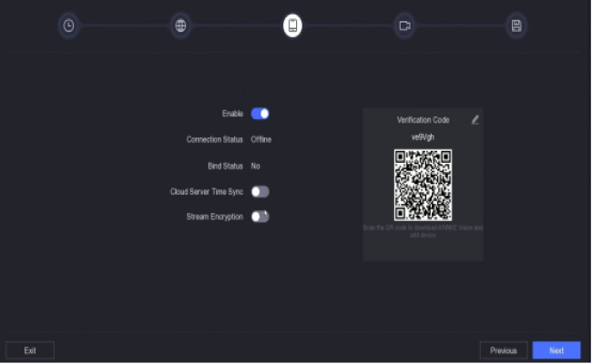Click the scan QR code instruction text
Image resolution: width=592 pixels, height=364 pixels.
pyautogui.click(x=423, y=230)
